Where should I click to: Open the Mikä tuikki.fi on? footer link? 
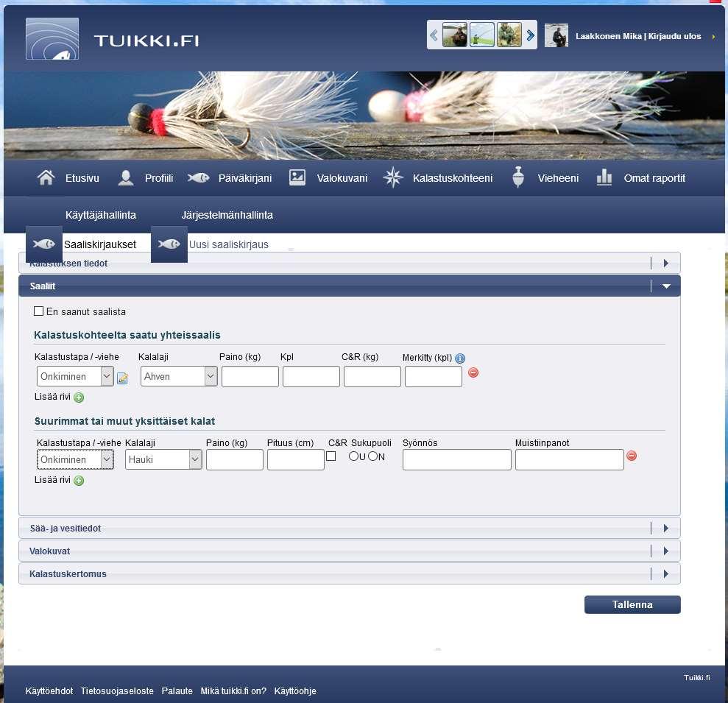pyautogui.click(x=233, y=691)
